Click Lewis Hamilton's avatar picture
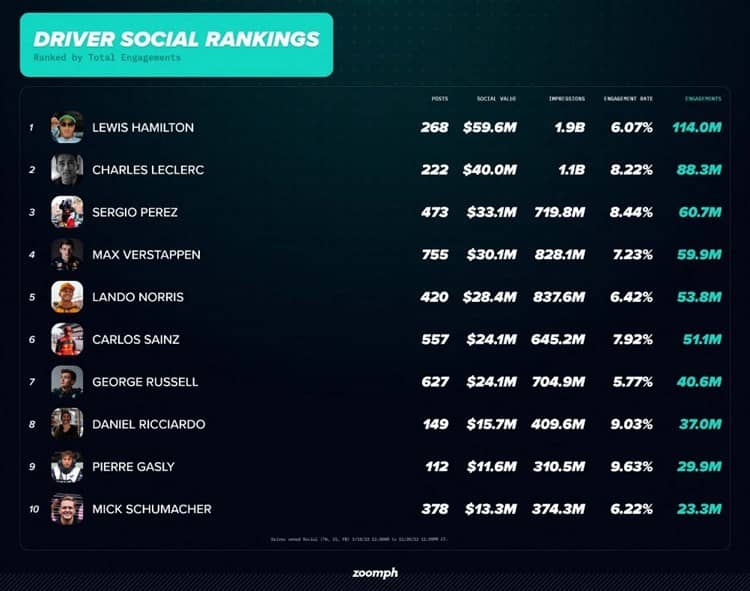 click(x=67, y=127)
